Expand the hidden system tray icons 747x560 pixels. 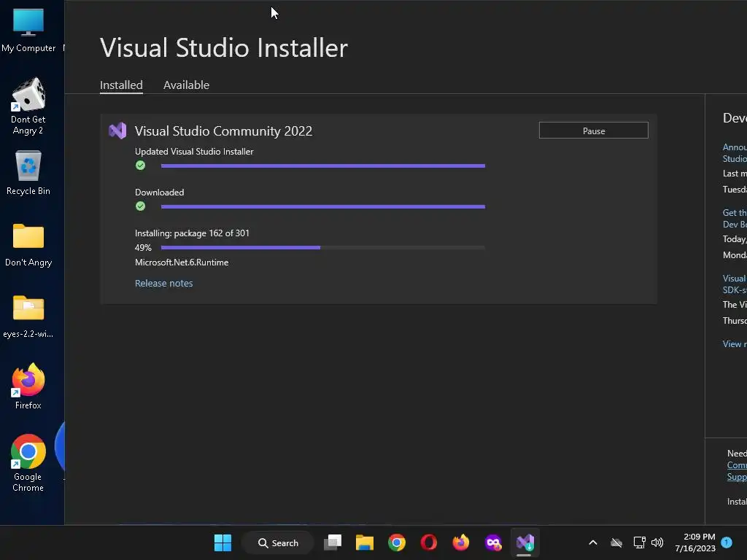click(592, 542)
